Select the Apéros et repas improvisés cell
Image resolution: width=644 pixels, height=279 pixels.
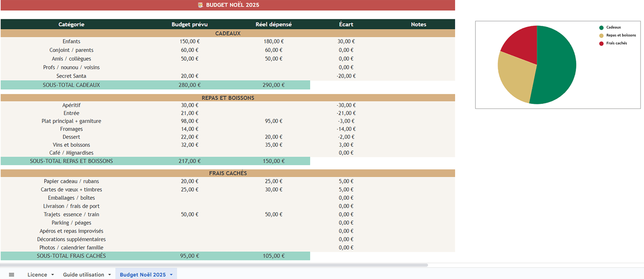[x=71, y=231]
